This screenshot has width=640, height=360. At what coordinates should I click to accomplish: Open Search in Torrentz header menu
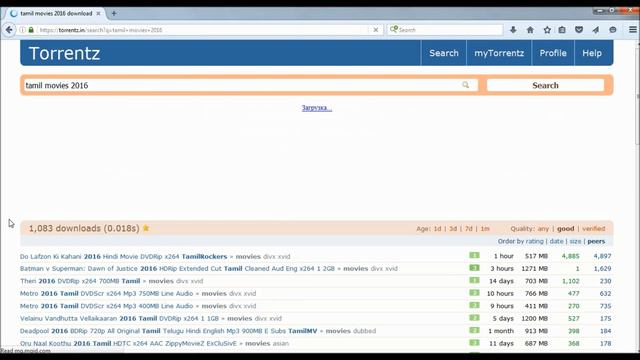click(x=444, y=53)
